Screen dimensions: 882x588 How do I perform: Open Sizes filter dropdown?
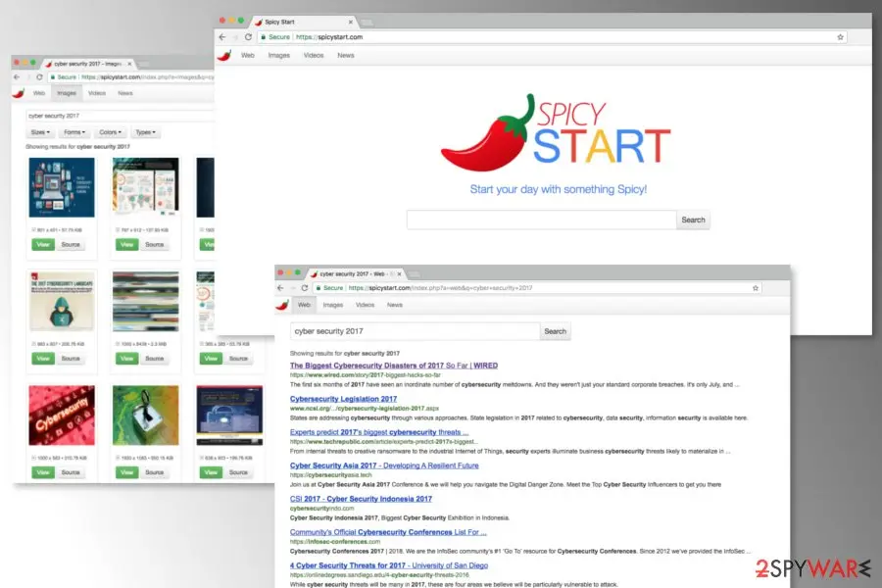click(40, 132)
